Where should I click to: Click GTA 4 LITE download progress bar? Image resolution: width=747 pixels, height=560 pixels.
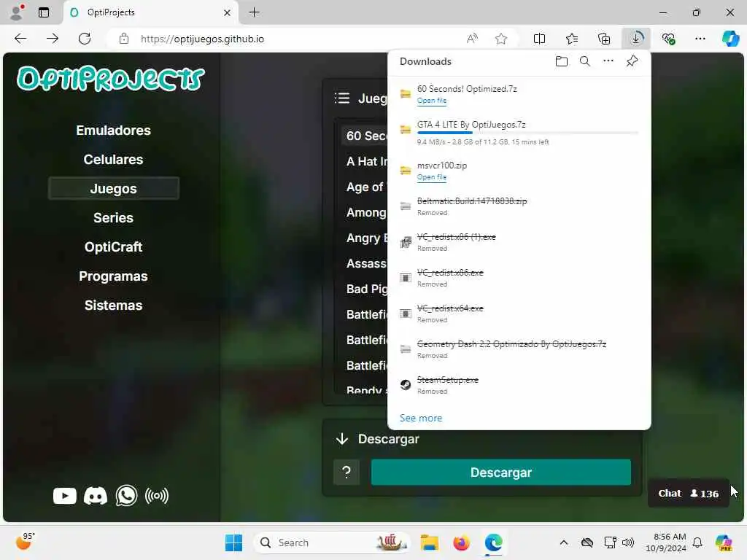click(527, 133)
